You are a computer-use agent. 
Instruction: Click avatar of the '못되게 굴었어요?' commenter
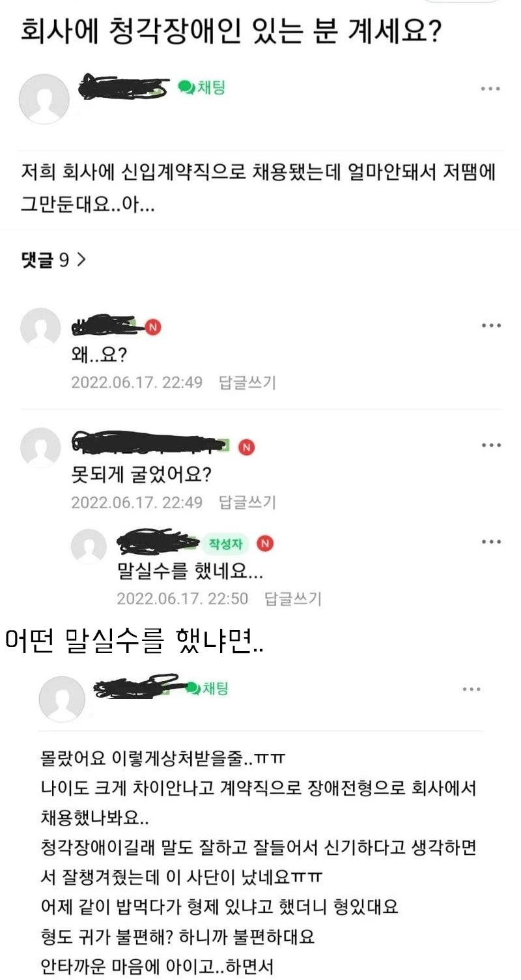(40, 447)
